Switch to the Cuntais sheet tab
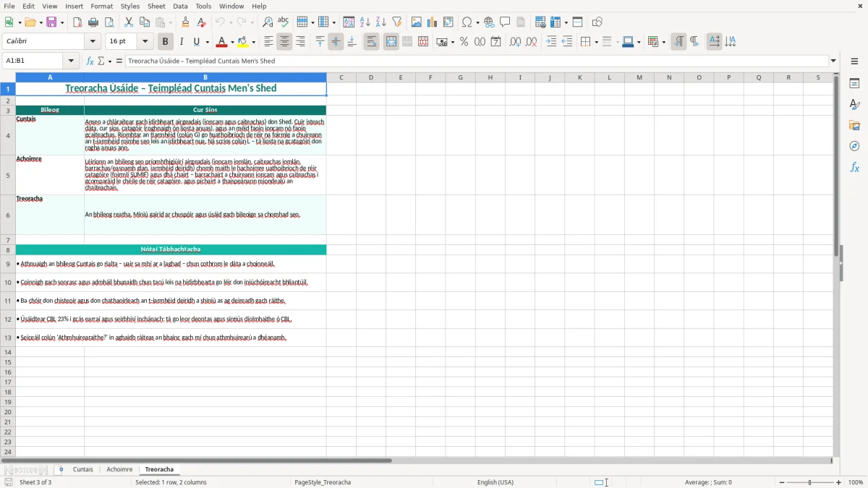 (83, 470)
